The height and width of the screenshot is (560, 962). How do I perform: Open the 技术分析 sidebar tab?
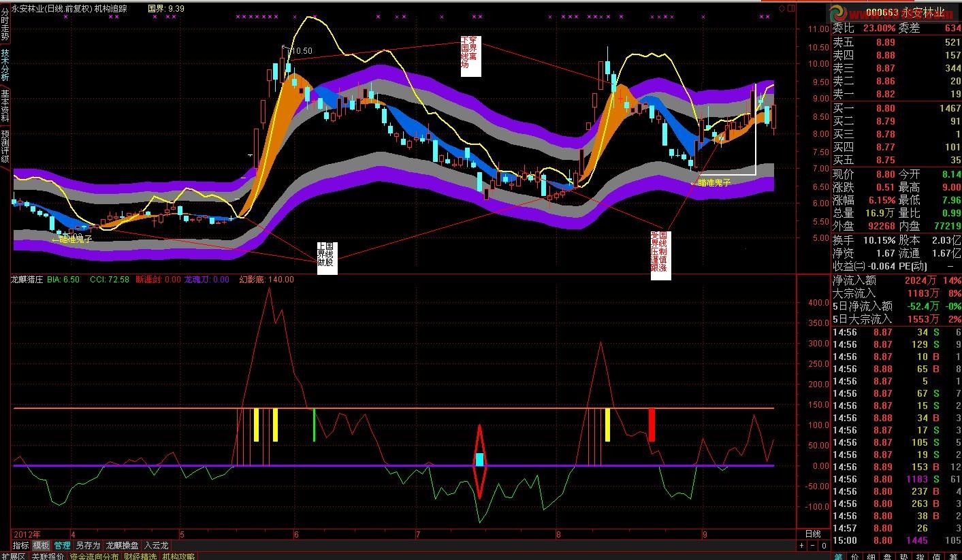tap(5, 65)
